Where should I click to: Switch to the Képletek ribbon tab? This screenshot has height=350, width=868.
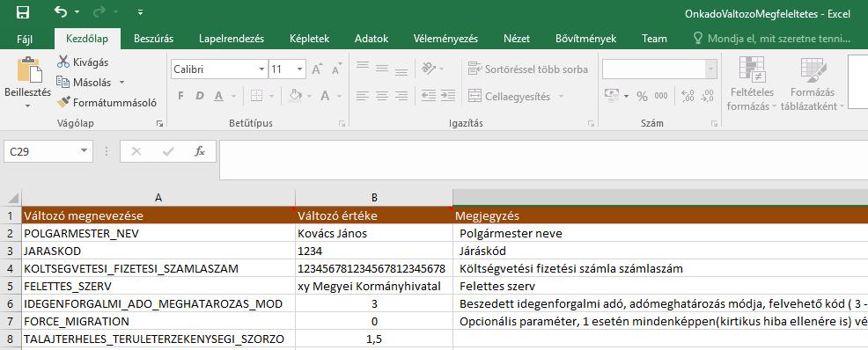pyautogui.click(x=310, y=39)
